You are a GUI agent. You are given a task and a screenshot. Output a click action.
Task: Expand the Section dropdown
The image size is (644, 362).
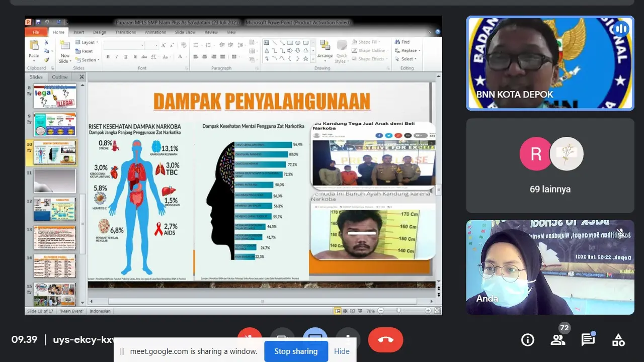tap(87, 60)
